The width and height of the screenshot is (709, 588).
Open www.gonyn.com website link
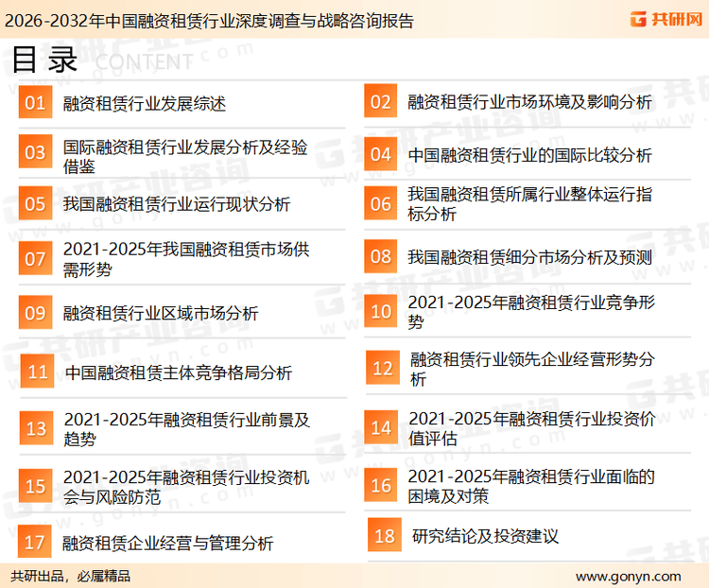pos(628,576)
